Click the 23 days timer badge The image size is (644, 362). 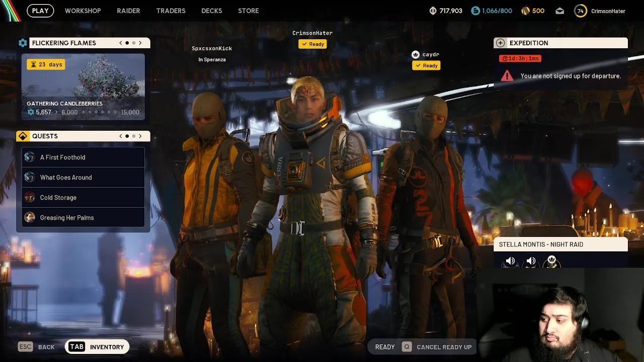click(x=46, y=64)
